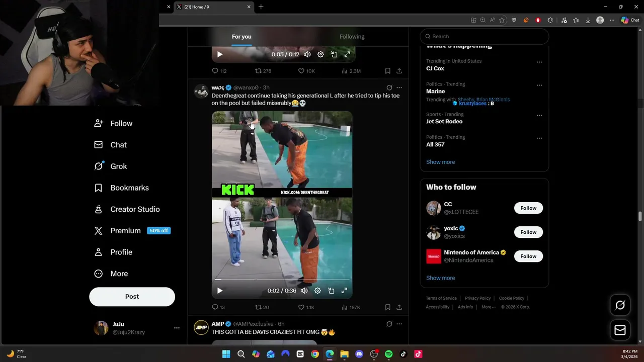Open Creator Studio in the sidebar
The image size is (644, 362).
pyautogui.click(x=127, y=209)
